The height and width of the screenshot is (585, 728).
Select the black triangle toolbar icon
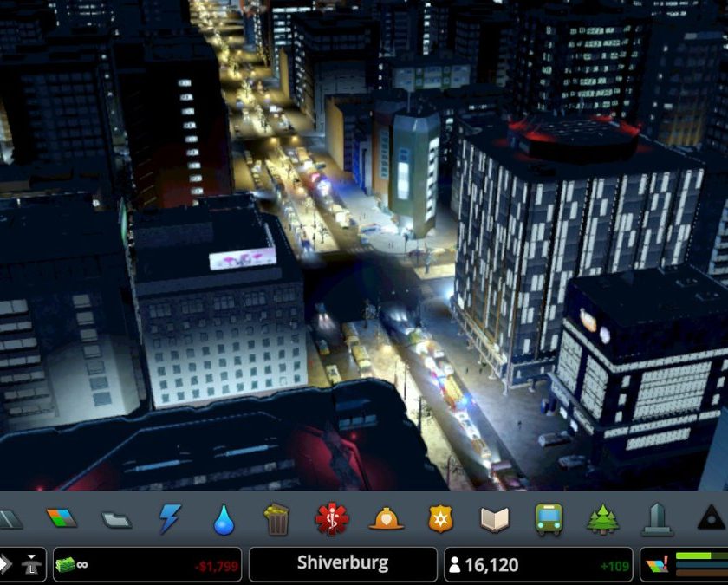point(712,518)
